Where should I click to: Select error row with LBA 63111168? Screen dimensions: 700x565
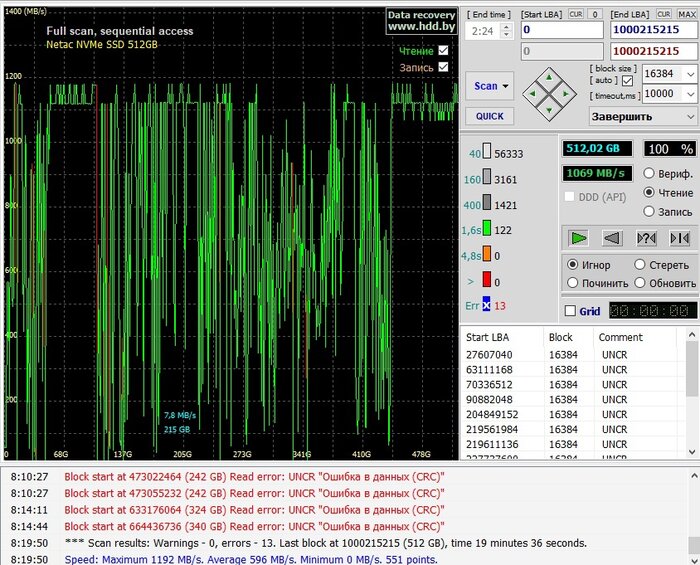573,370
